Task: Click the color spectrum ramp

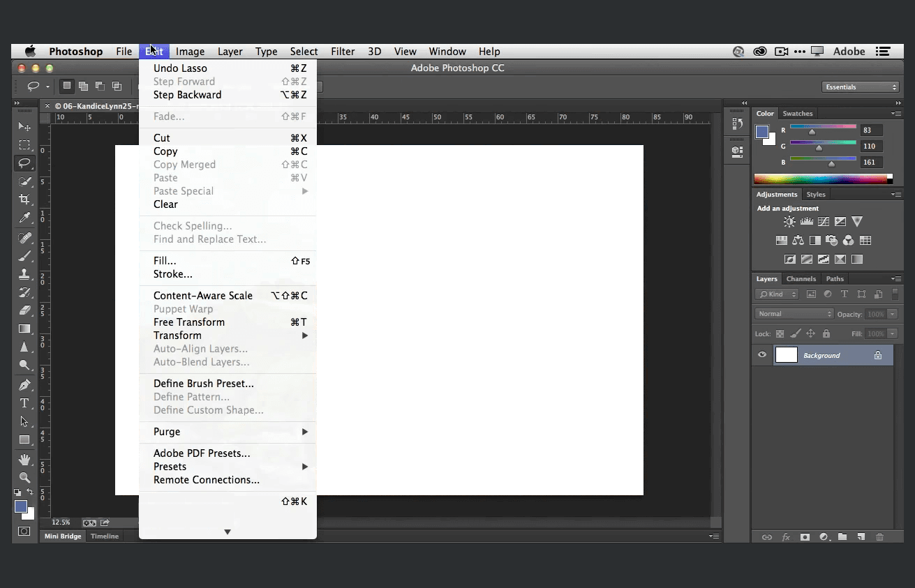Action: 824,179
